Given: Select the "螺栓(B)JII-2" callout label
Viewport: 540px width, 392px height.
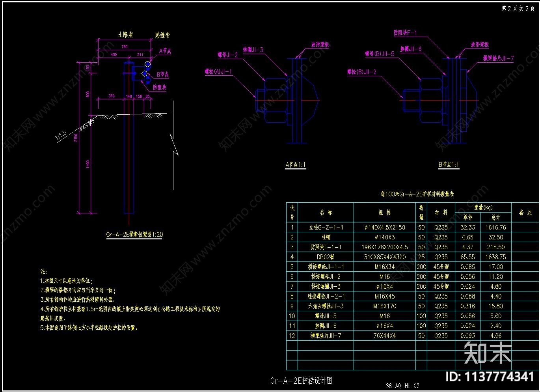Looking at the screenshot, I should click(362, 72).
